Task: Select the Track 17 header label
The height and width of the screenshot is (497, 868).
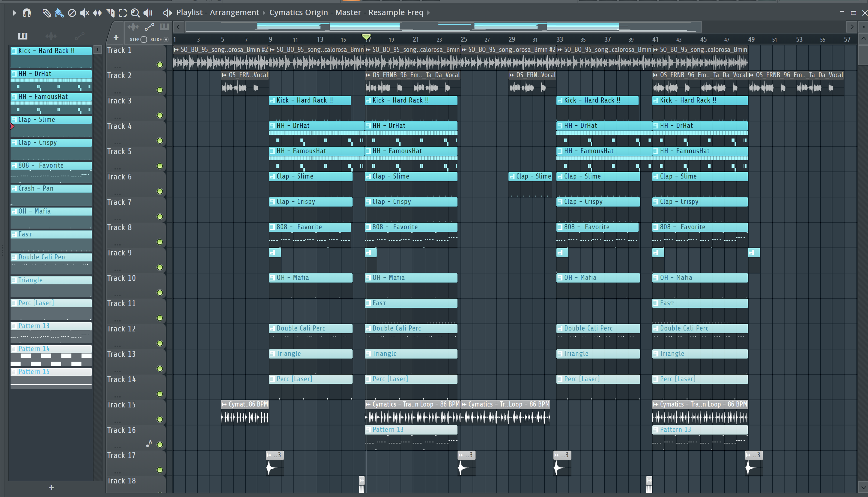Action: point(121,455)
